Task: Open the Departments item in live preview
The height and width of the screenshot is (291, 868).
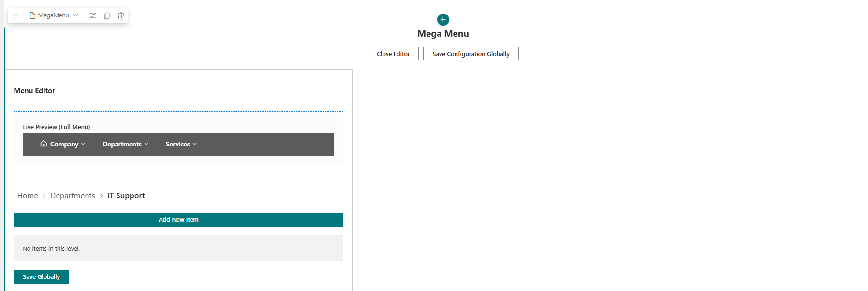Action: point(122,144)
